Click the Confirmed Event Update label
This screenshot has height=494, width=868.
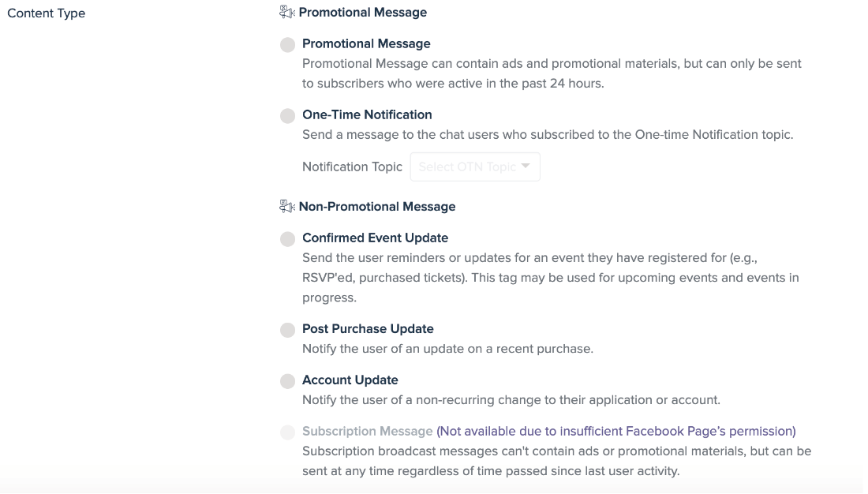click(x=375, y=238)
